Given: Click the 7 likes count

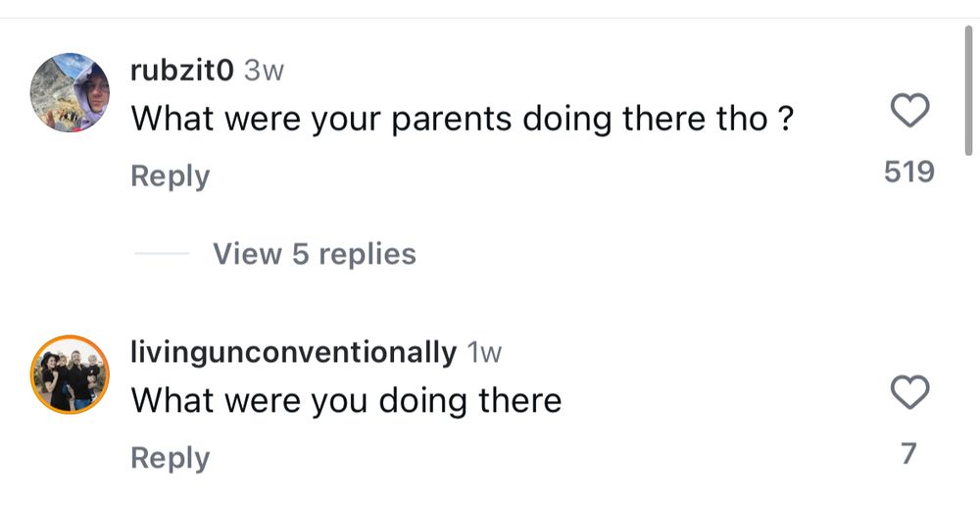Looking at the screenshot, I should click(x=909, y=454).
